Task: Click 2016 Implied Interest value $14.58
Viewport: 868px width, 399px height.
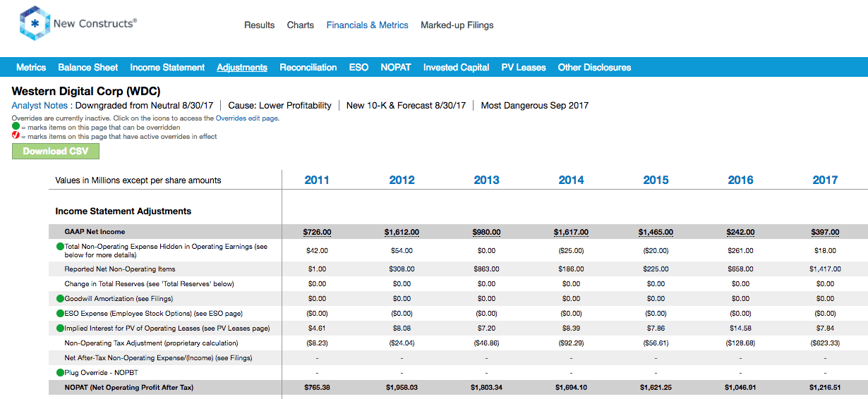Action: (740, 329)
